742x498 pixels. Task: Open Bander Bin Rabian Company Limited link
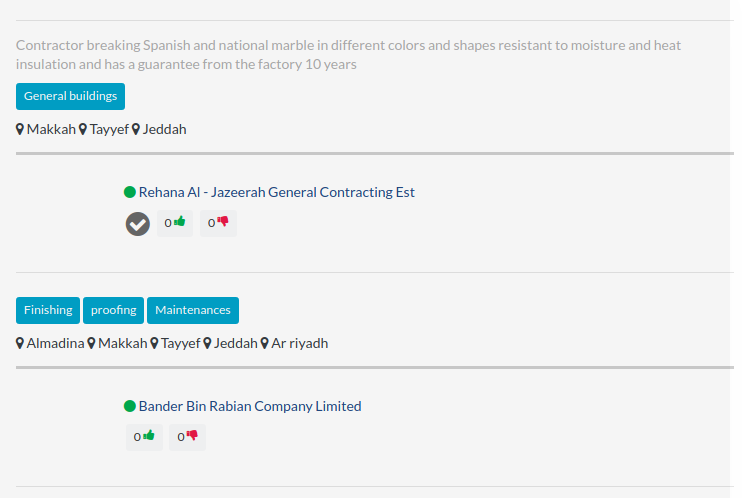[250, 406]
